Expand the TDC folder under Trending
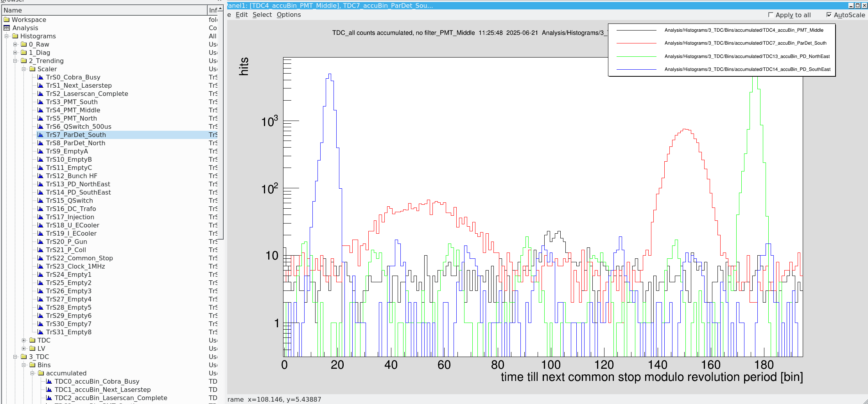Image resolution: width=868 pixels, height=404 pixels. pos(24,340)
